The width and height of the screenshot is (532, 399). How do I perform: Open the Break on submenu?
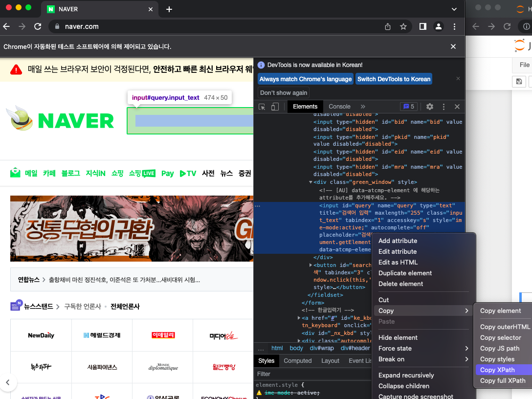pos(423,359)
